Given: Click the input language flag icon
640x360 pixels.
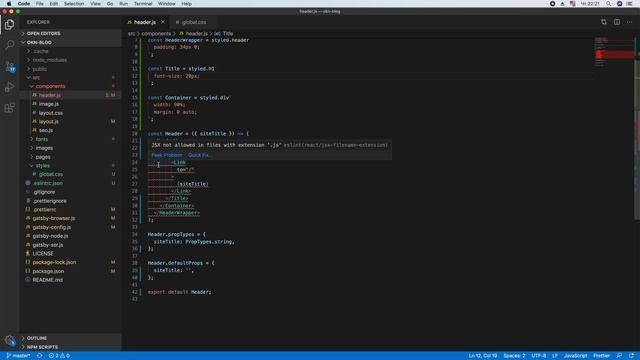Looking at the screenshot, I should (x=573, y=4).
